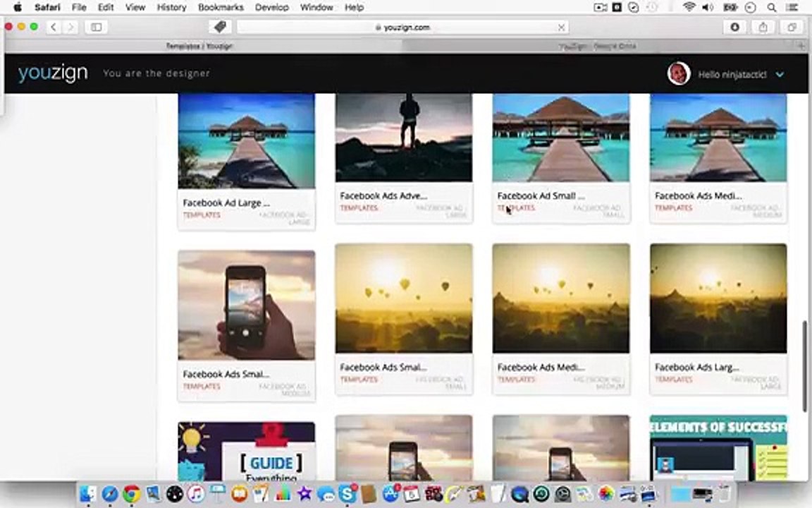This screenshot has width=812, height=508.
Task: Open Skype from the dock
Action: tap(347, 493)
